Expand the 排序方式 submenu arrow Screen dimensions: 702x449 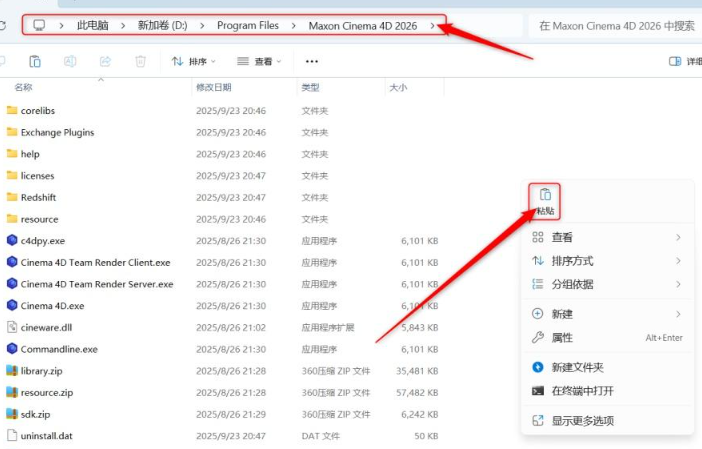click(x=678, y=261)
